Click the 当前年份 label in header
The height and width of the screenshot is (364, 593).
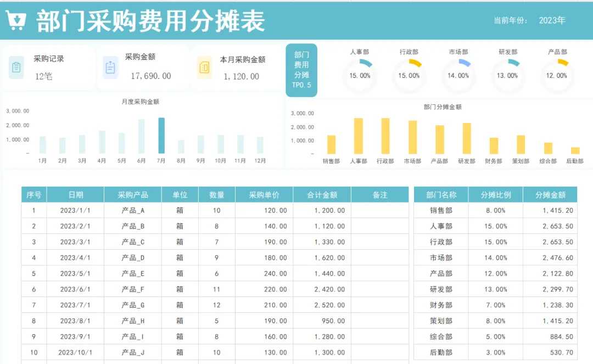tap(510, 20)
